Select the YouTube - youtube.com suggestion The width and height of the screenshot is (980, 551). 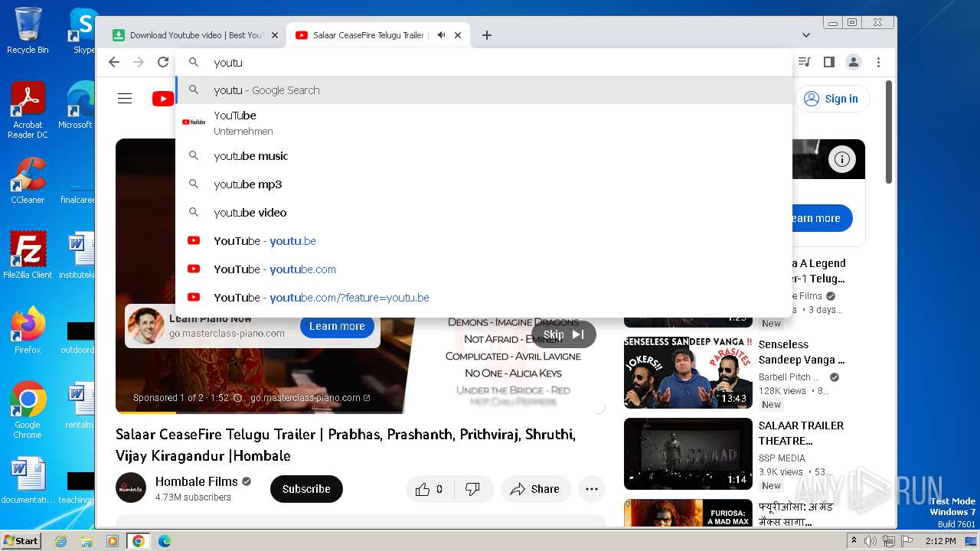click(484, 269)
